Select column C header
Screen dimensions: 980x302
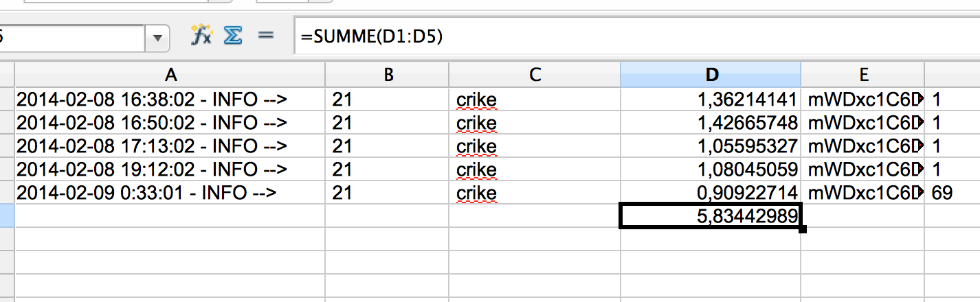click(535, 75)
